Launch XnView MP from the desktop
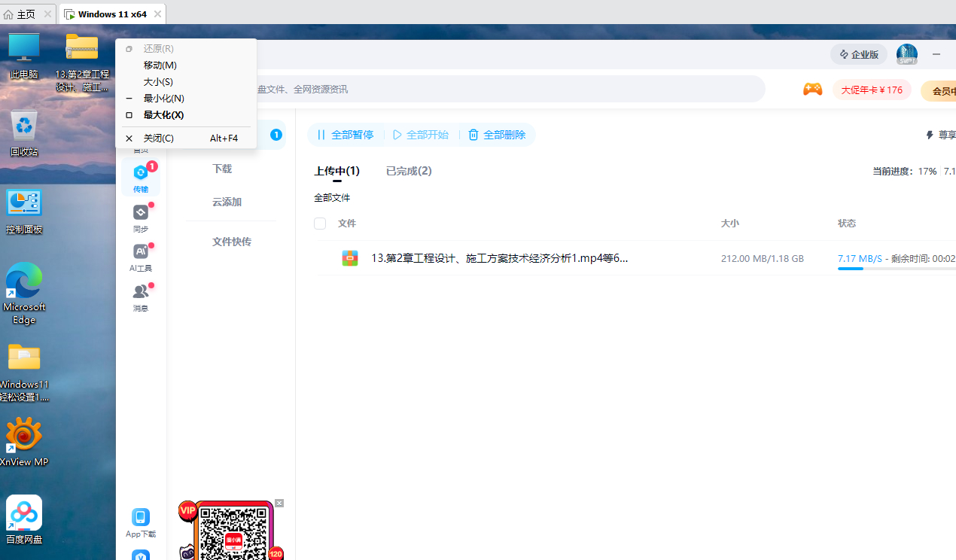Image resolution: width=956 pixels, height=560 pixels. tap(23, 440)
